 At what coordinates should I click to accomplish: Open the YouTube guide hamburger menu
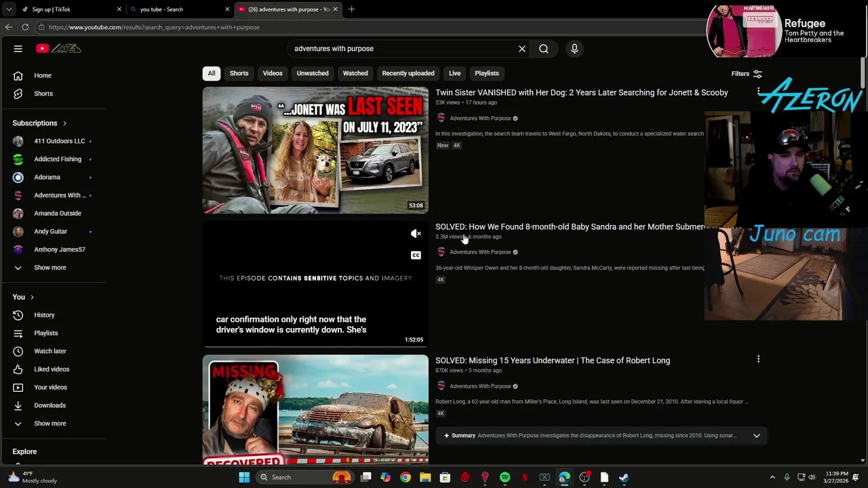click(18, 49)
